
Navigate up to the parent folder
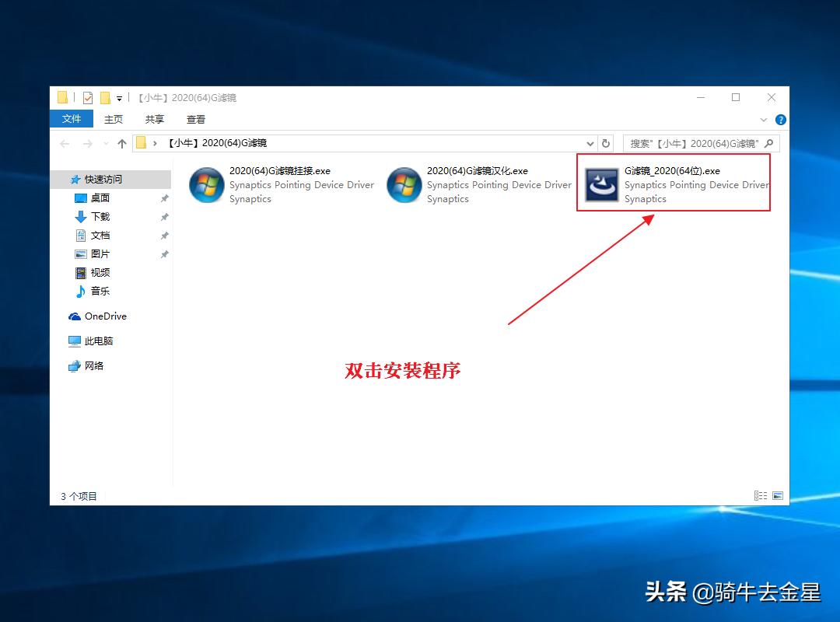121,143
